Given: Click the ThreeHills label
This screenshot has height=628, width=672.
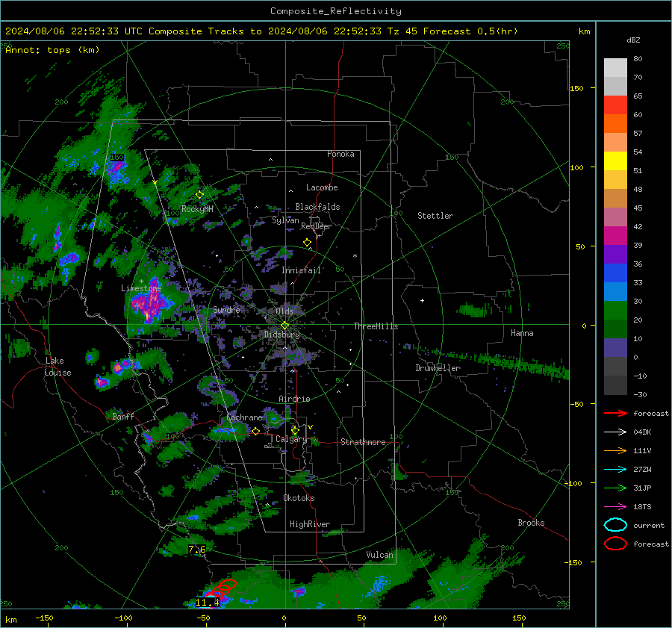Looking at the screenshot, I should click(376, 326).
